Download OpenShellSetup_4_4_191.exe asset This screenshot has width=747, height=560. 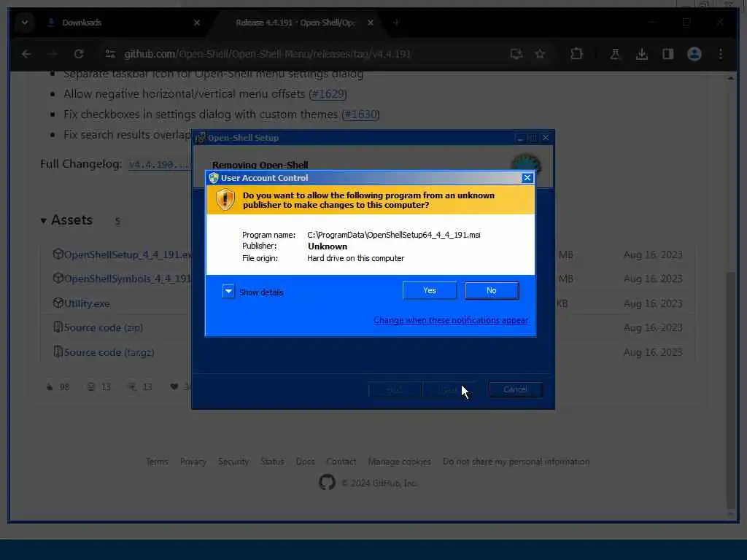[x=128, y=254]
